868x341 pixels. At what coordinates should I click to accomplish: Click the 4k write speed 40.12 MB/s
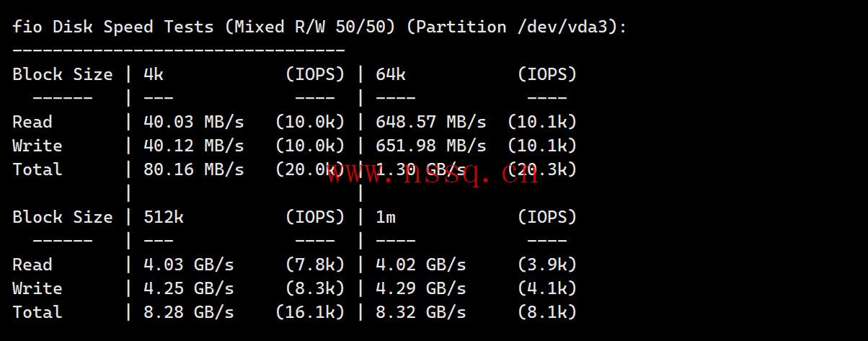194,146
